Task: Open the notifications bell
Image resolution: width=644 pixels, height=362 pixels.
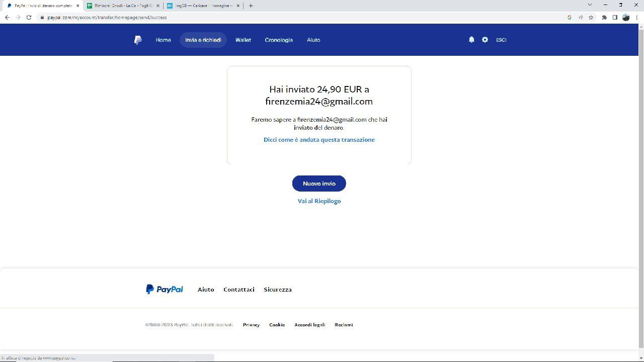Action: click(x=471, y=40)
